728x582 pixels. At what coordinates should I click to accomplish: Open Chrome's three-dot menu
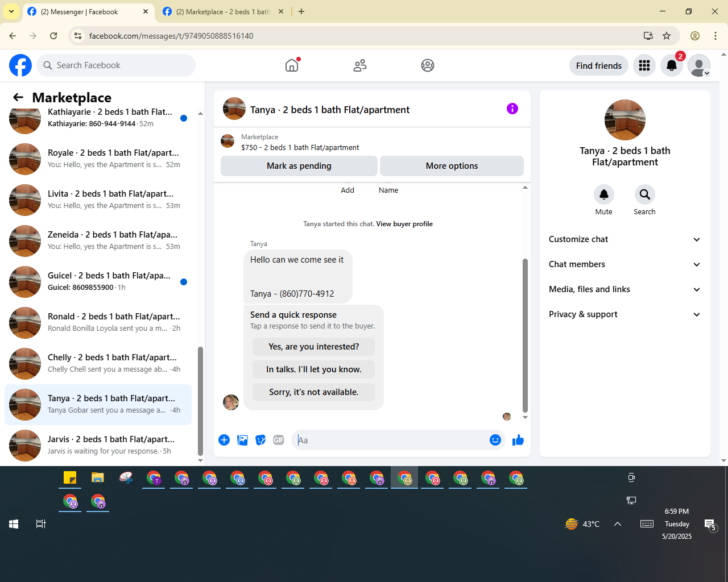pyautogui.click(x=715, y=36)
